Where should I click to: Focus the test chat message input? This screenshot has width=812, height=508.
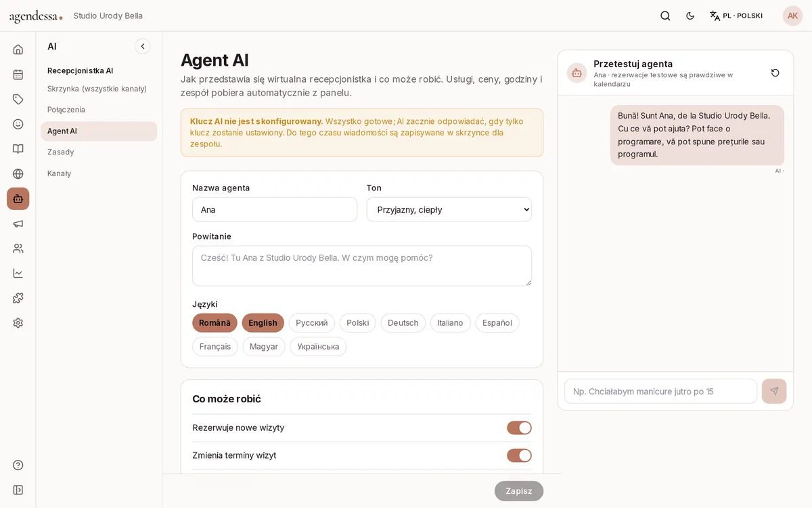coord(660,391)
